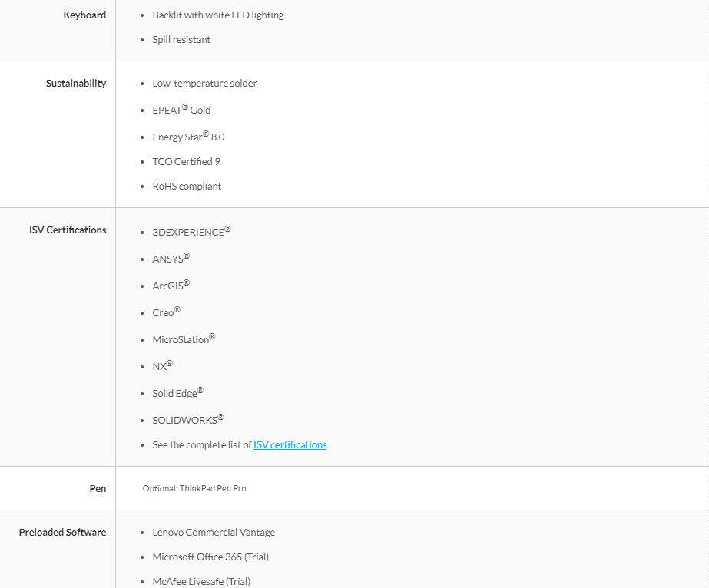The width and height of the screenshot is (709, 588).
Task: Click the Pen row label
Action: (x=98, y=488)
